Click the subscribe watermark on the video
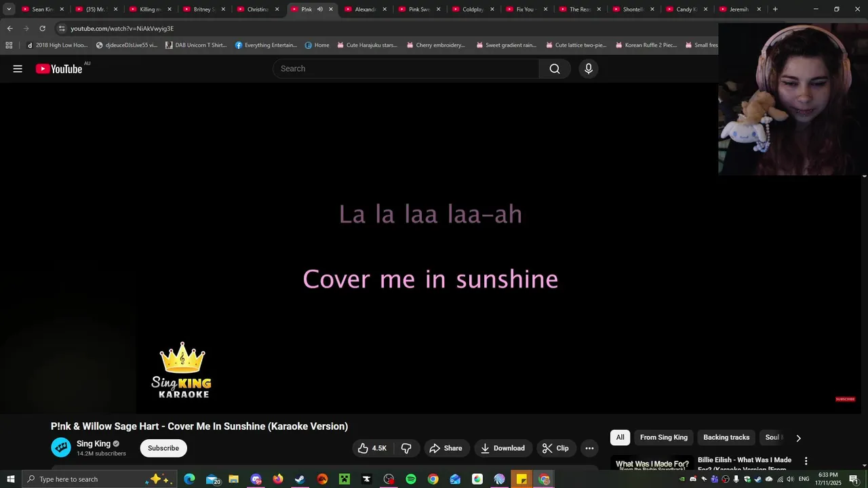The height and width of the screenshot is (488, 868). point(845,399)
